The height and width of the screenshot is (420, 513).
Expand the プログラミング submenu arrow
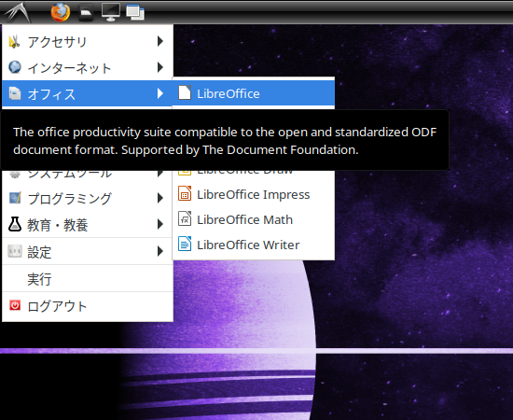[160, 198]
